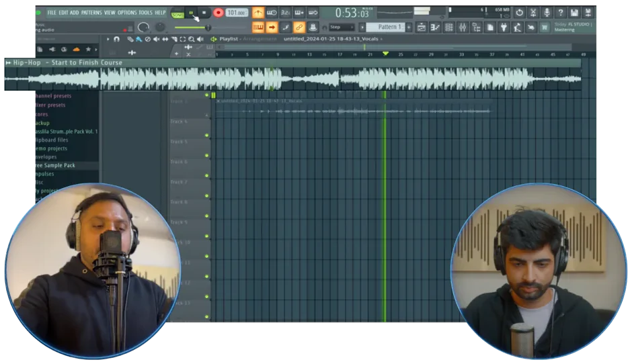Open the plugin picker plug icon

(504, 28)
